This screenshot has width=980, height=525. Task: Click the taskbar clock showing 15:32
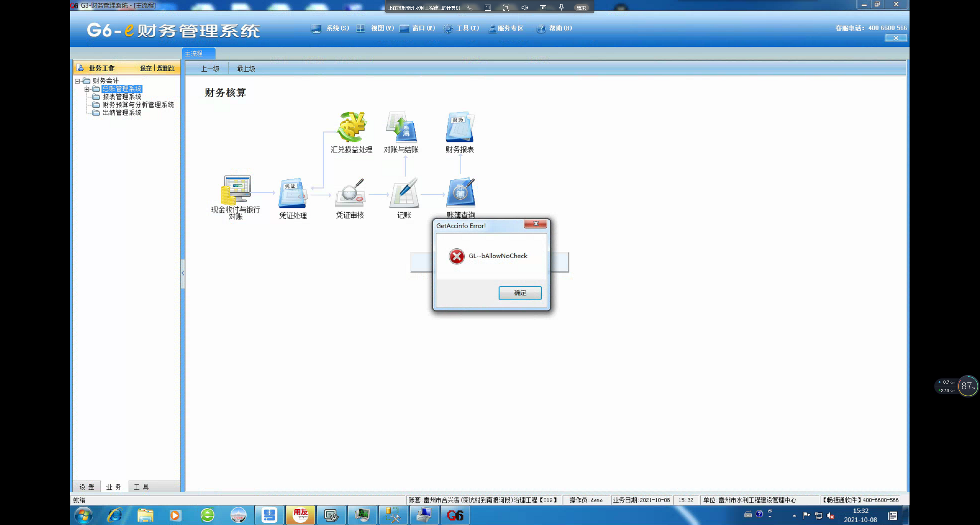click(x=860, y=515)
